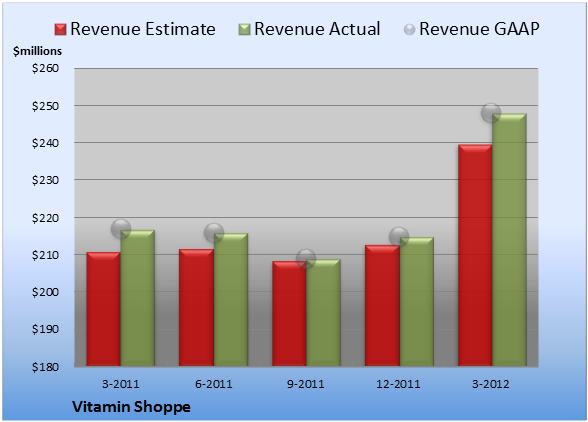The image size is (588, 422).
Task: Select the green actual bar for 12-2011
Action: pyautogui.click(x=416, y=302)
